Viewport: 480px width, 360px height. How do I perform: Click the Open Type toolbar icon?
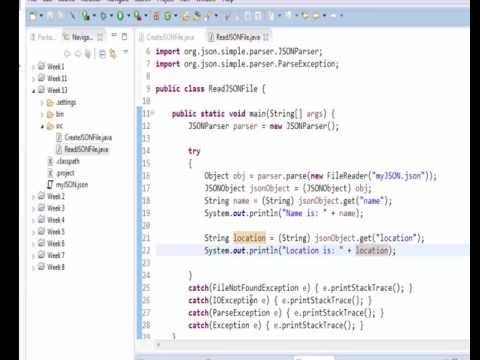186,16
